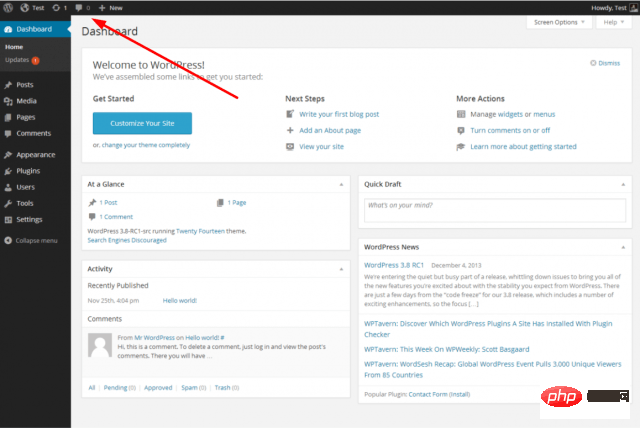The width and height of the screenshot is (640, 429).
Task: Click View your site link
Action: pos(321,147)
